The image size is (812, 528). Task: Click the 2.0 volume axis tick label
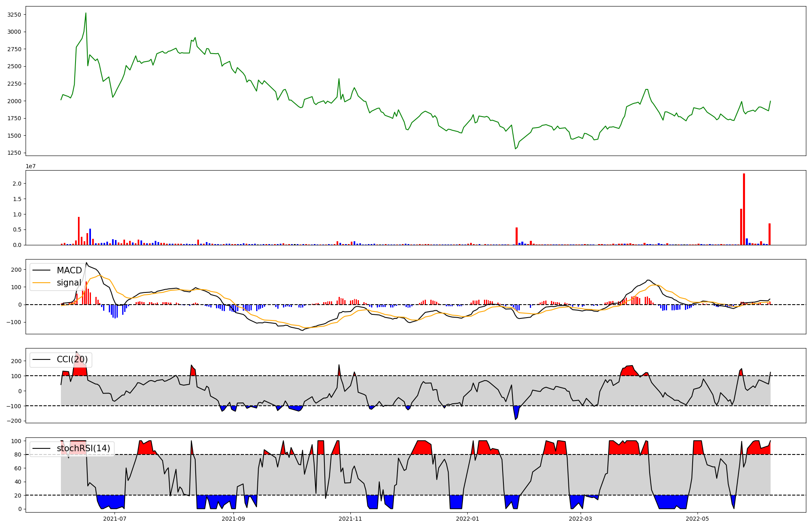[x=17, y=184]
